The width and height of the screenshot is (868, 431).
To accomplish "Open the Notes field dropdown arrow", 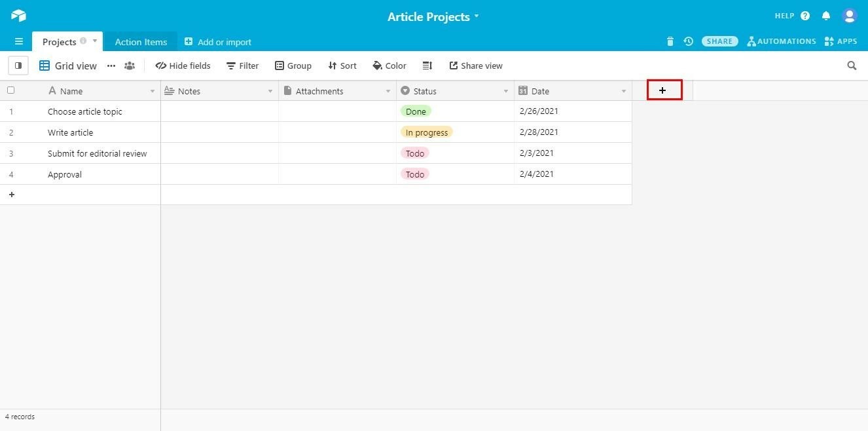I will pyautogui.click(x=270, y=91).
